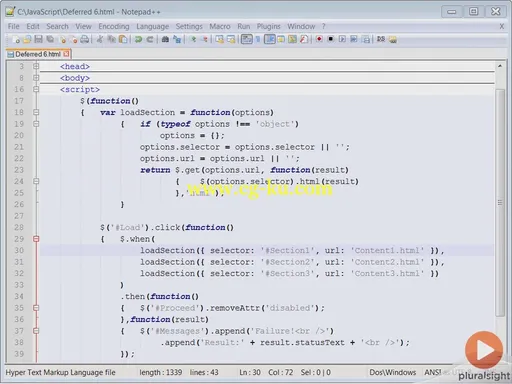
Task: Click the Close All toolbar icon
Action: (x=74, y=39)
